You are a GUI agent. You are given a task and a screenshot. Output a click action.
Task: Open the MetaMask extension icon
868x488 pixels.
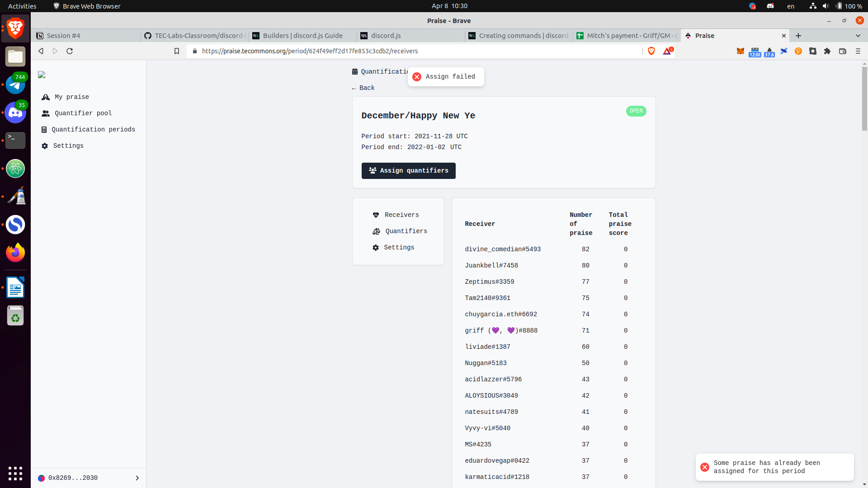(x=740, y=51)
